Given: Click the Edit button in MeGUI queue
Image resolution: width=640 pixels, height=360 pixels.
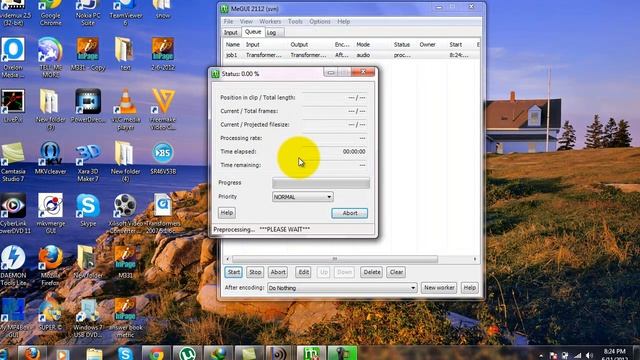Looking at the screenshot, I should click(x=303, y=272).
